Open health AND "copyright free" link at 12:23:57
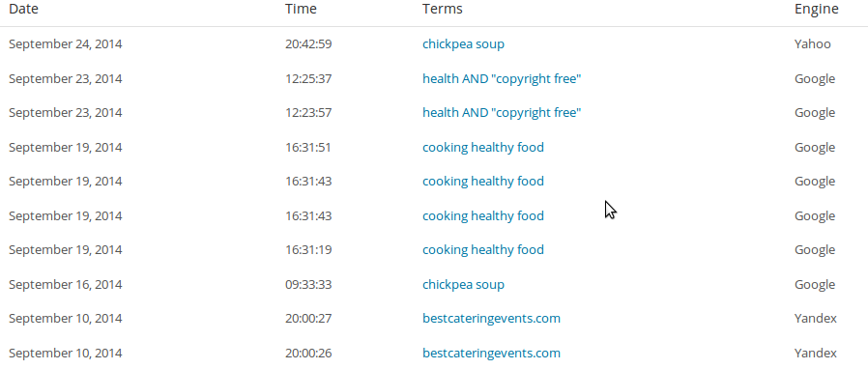The height and width of the screenshot is (369, 868). click(502, 113)
